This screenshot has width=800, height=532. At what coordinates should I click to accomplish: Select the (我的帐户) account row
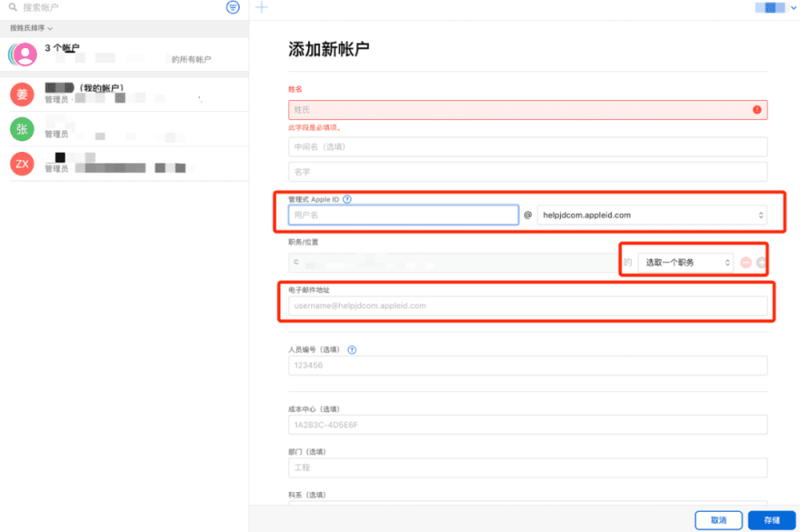[125, 94]
